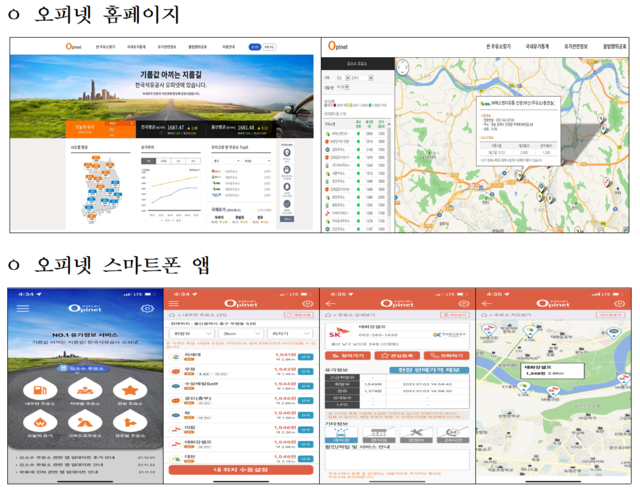Open the 최저가 sort order dropdown
Image resolution: width=640 pixels, height=491 pixels.
(x=290, y=333)
